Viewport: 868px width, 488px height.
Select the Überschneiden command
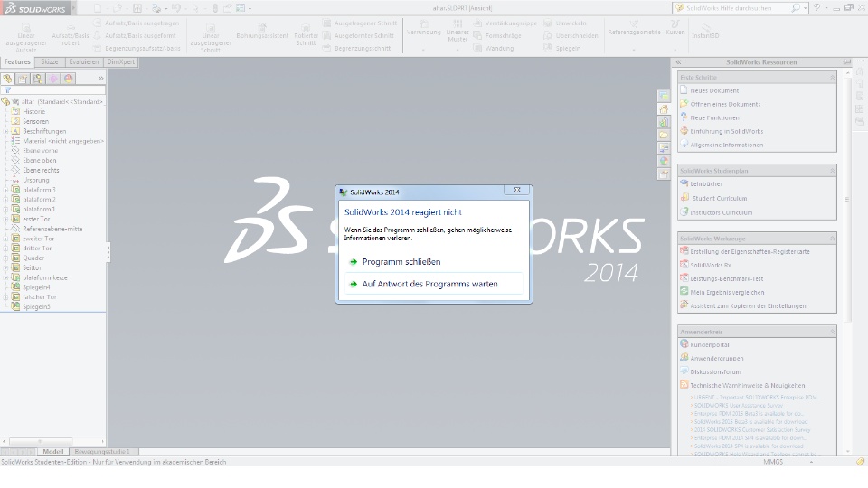tap(571, 35)
